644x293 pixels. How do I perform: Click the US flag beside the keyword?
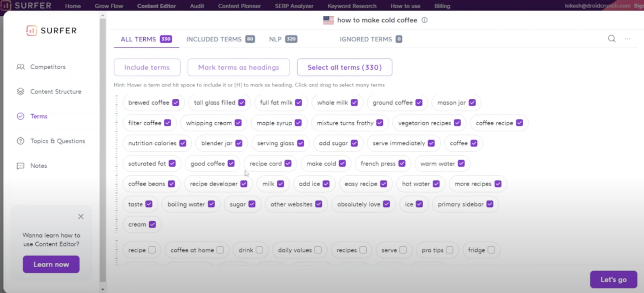[x=328, y=20]
